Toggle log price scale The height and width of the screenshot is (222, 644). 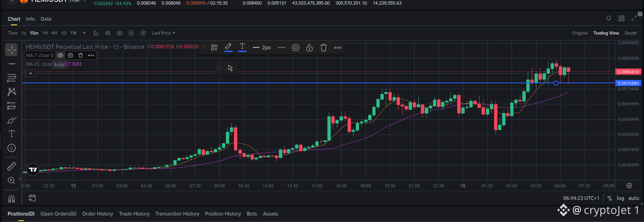tap(621, 198)
